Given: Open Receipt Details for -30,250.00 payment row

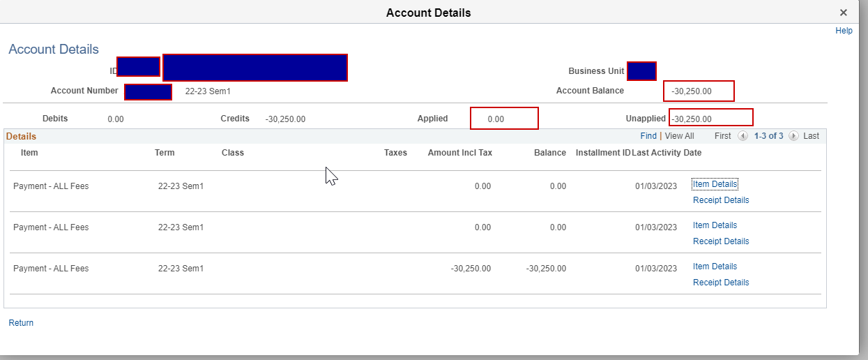Looking at the screenshot, I should pos(721,283).
